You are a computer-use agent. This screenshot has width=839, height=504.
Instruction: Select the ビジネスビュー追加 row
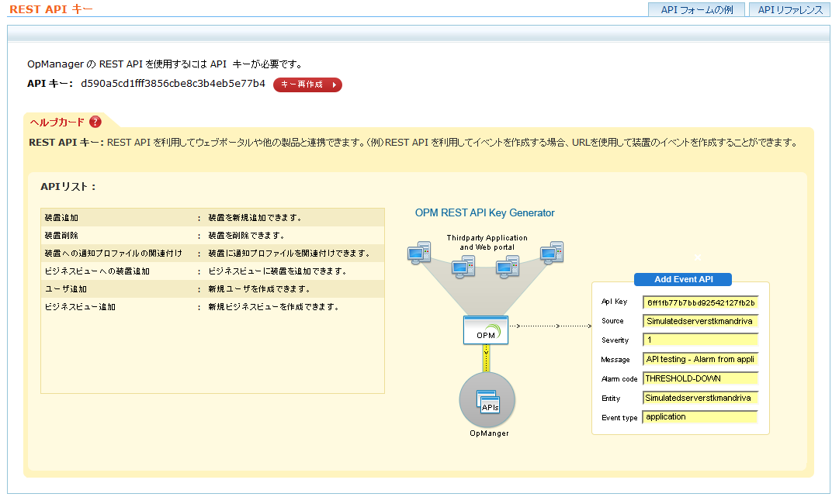pyautogui.click(x=213, y=307)
